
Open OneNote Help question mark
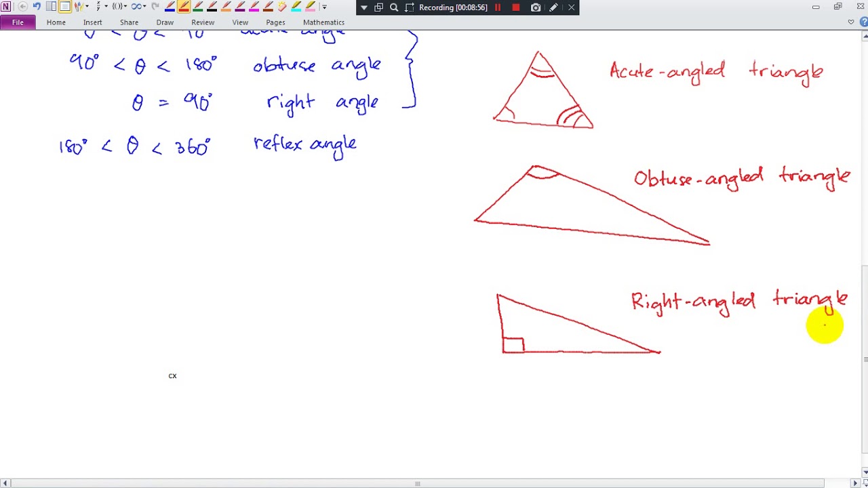tap(863, 22)
